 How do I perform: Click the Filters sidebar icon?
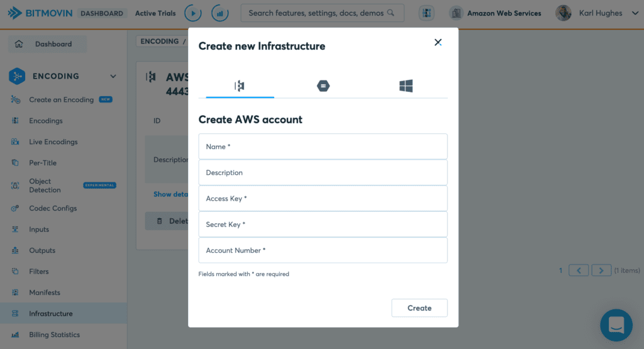(15, 271)
